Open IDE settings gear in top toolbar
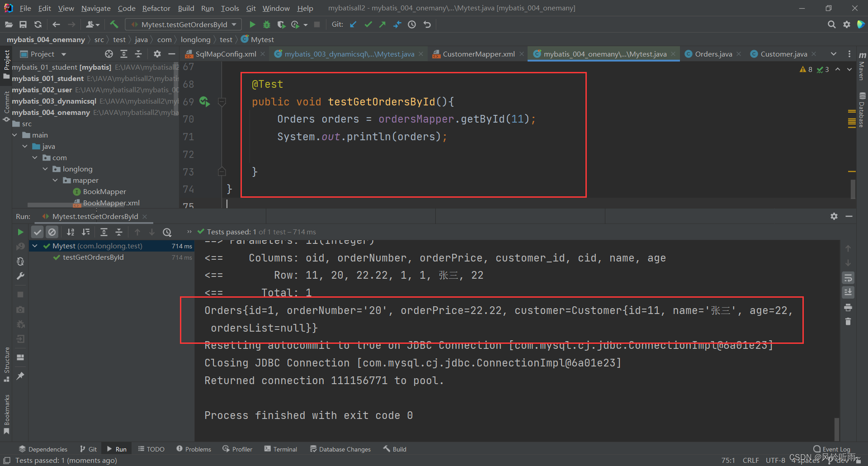Viewport: 868px width, 466px height. click(x=847, y=24)
